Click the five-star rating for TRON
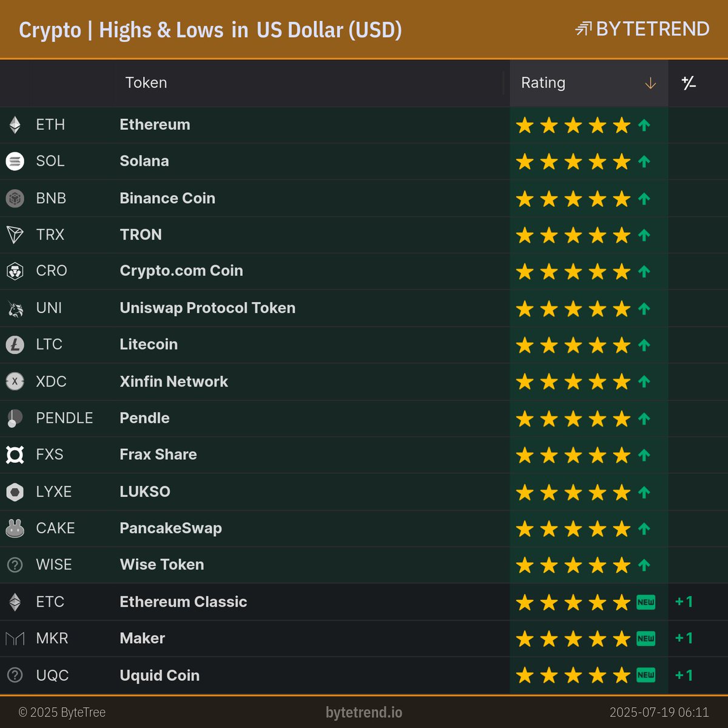This screenshot has height=728, width=728. click(573, 235)
